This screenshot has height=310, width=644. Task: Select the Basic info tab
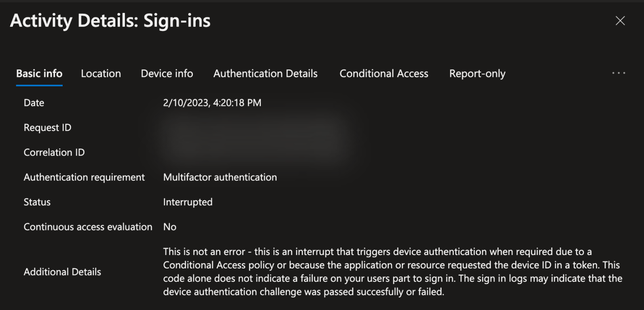coord(39,73)
